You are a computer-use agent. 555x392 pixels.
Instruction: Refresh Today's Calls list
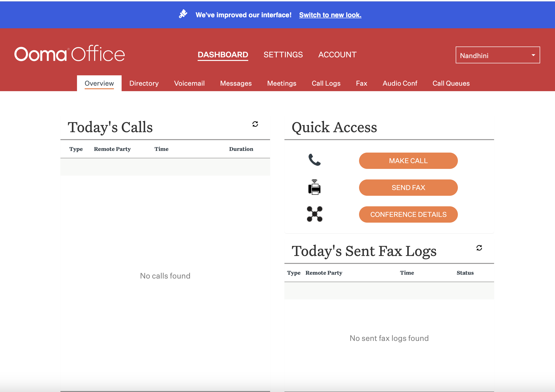(255, 124)
